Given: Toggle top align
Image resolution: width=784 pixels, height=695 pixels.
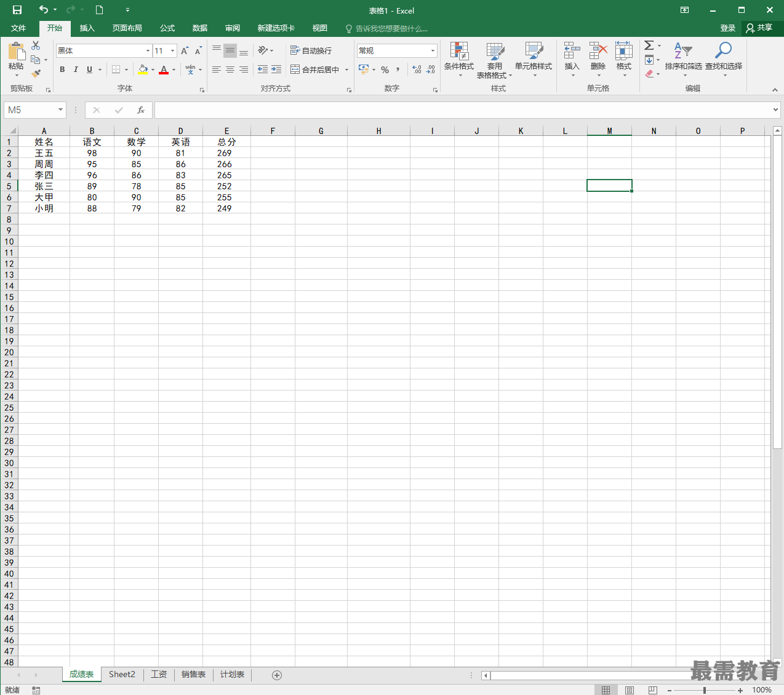Looking at the screenshot, I should pyautogui.click(x=217, y=50).
